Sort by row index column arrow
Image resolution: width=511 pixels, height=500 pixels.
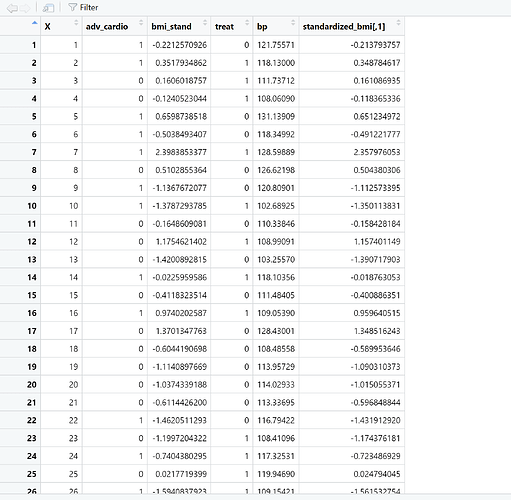pos(34,23)
